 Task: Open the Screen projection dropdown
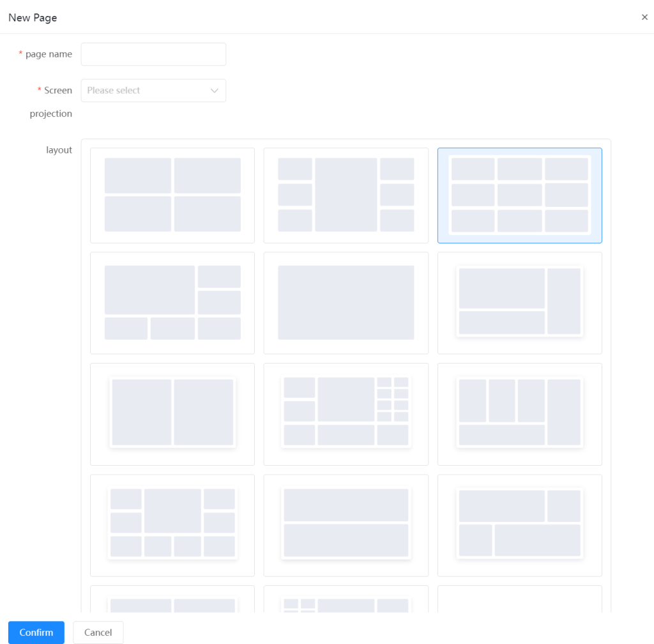(147, 91)
